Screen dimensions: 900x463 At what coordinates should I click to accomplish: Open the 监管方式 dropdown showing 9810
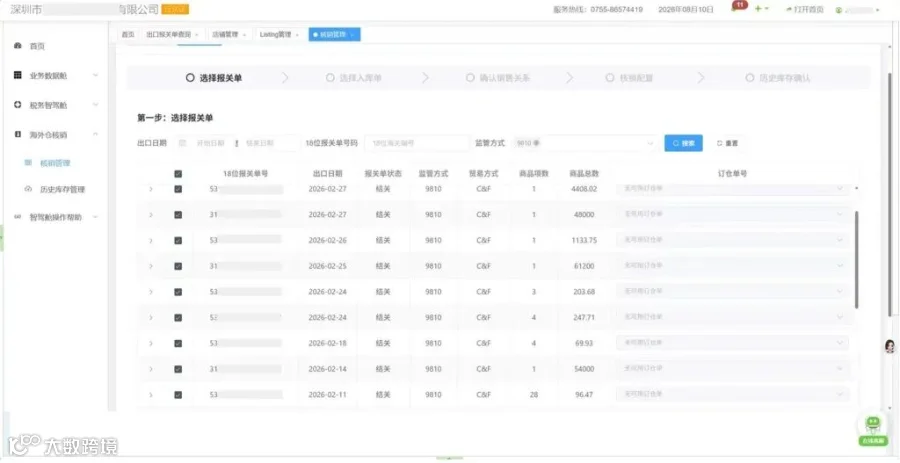[x=584, y=143]
